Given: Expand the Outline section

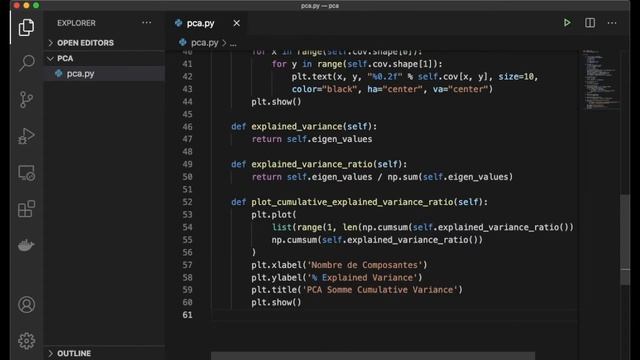Looking at the screenshot, I should click(104, 353).
